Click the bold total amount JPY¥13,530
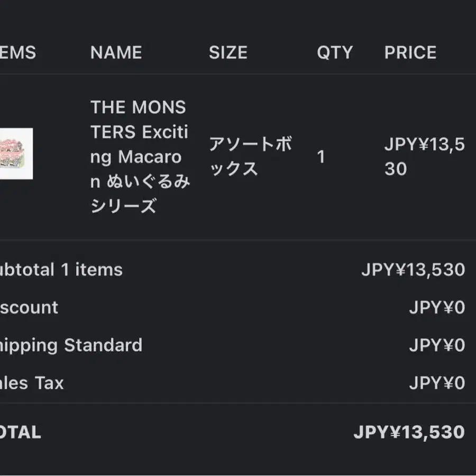476x476 pixels. coord(409,432)
